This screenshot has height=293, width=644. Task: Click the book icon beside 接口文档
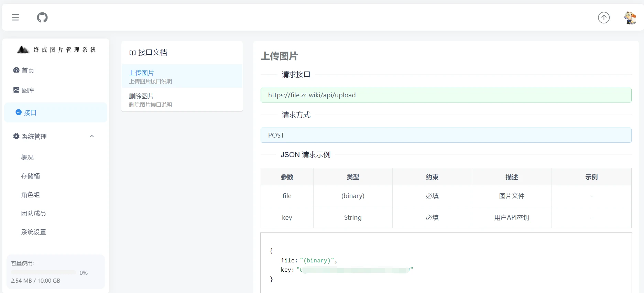point(132,53)
